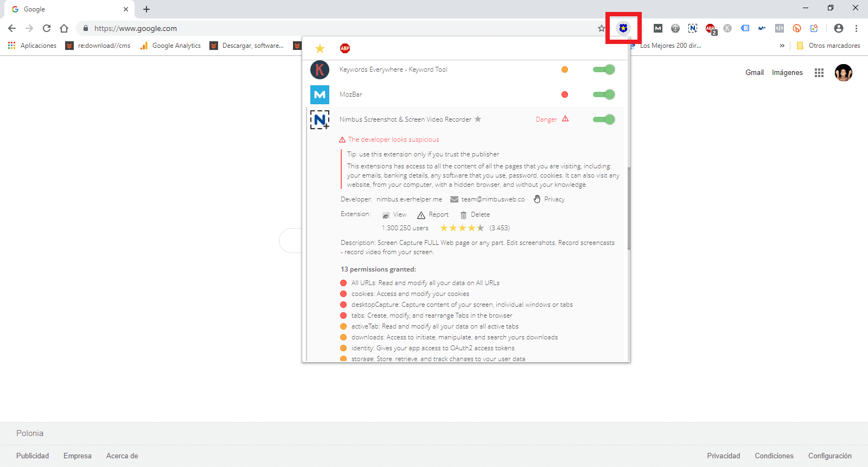Open Imágenes link
This screenshot has height=467, width=868.
787,72
